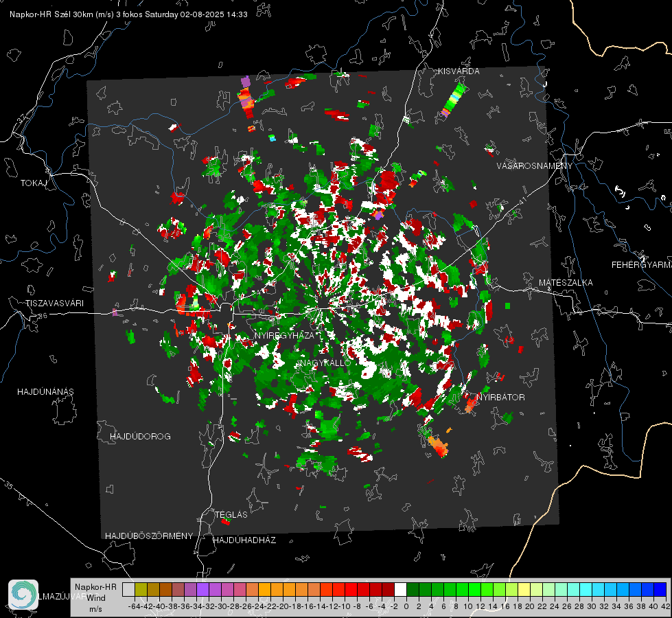
Task: Pick the olive second legend swatch
Action: [141, 589]
